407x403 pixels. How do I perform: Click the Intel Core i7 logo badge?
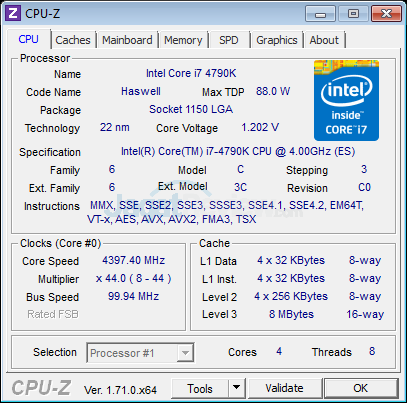(x=346, y=100)
